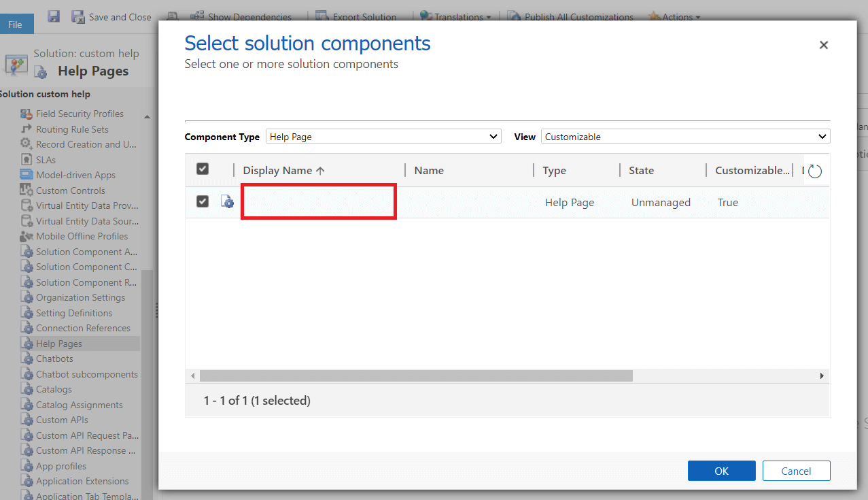Viewport: 868px width, 500px height.
Task: Uncheck the select-all checkbox in the grid header
Action: [202, 168]
